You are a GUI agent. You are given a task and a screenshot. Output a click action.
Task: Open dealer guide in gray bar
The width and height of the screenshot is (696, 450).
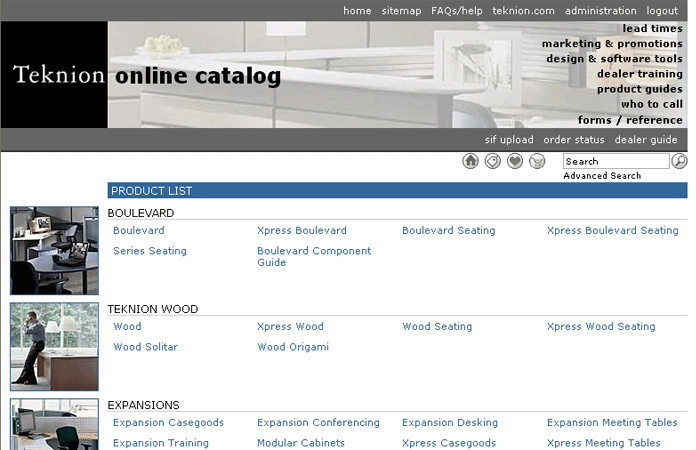646,139
